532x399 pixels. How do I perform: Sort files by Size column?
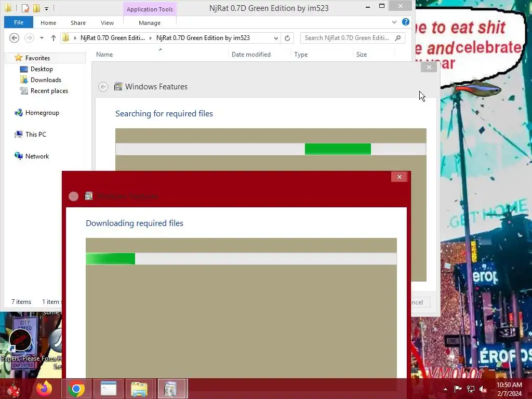point(362,54)
